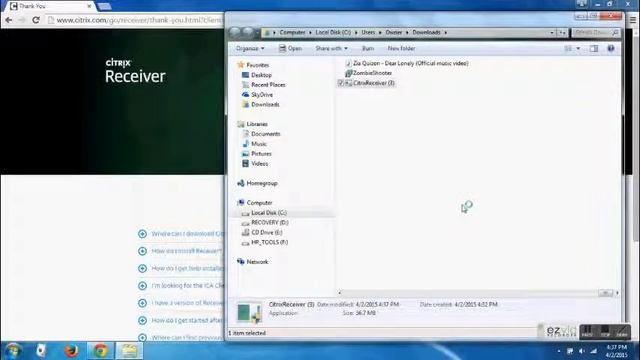Click the Explorer back navigation arrow
The height and width of the screenshot is (360, 640).
[x=236, y=32]
